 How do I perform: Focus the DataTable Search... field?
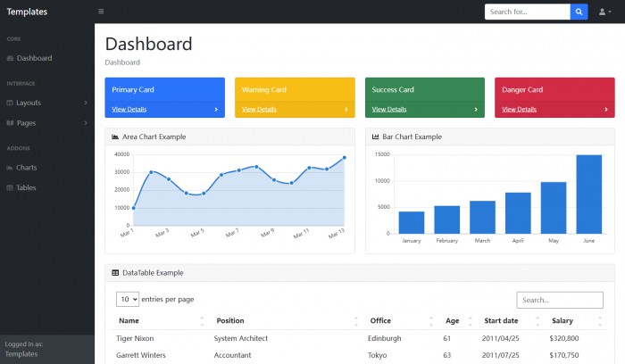pyautogui.click(x=560, y=301)
